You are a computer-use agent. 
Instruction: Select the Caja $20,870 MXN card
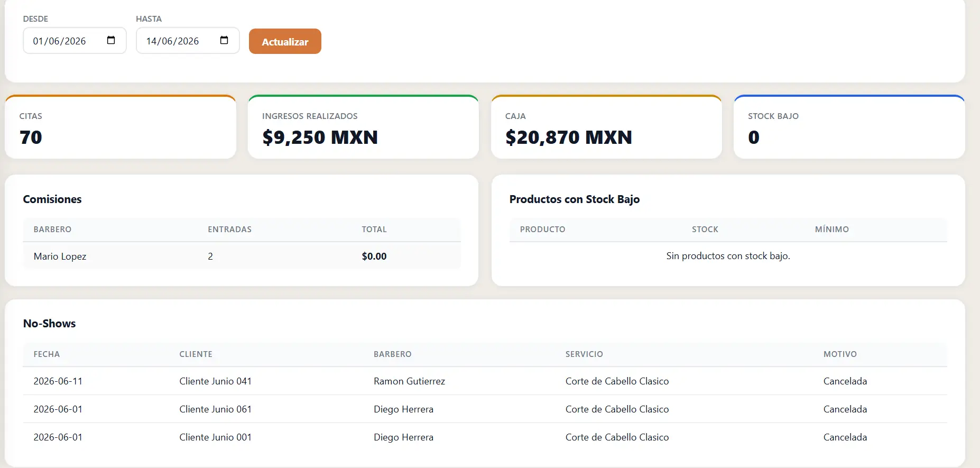click(606, 127)
